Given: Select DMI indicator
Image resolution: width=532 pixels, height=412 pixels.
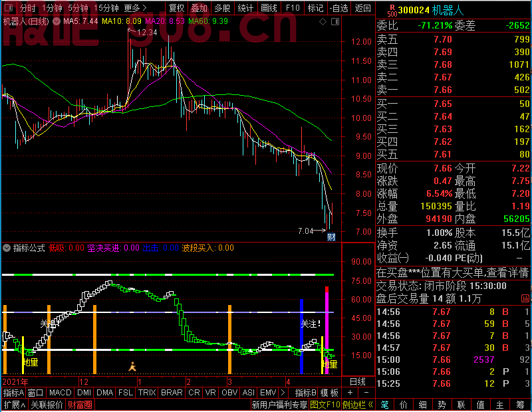Looking at the screenshot, I should 84,393.
